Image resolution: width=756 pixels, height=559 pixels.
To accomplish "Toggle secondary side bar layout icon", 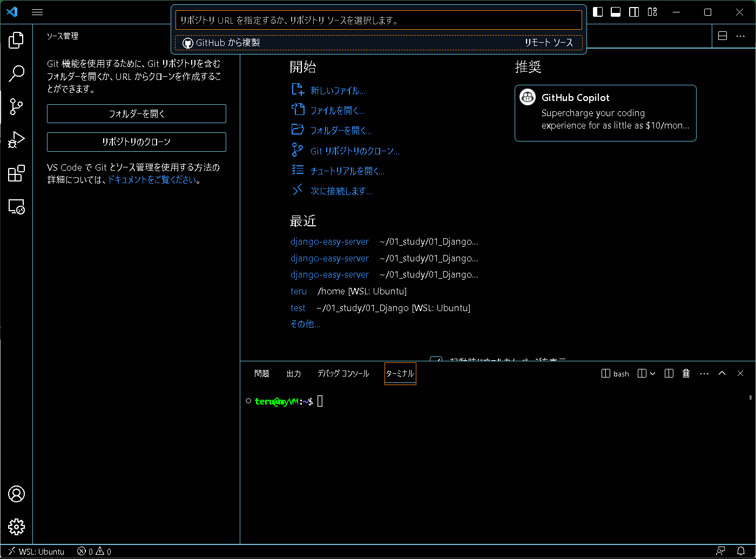I will point(634,12).
